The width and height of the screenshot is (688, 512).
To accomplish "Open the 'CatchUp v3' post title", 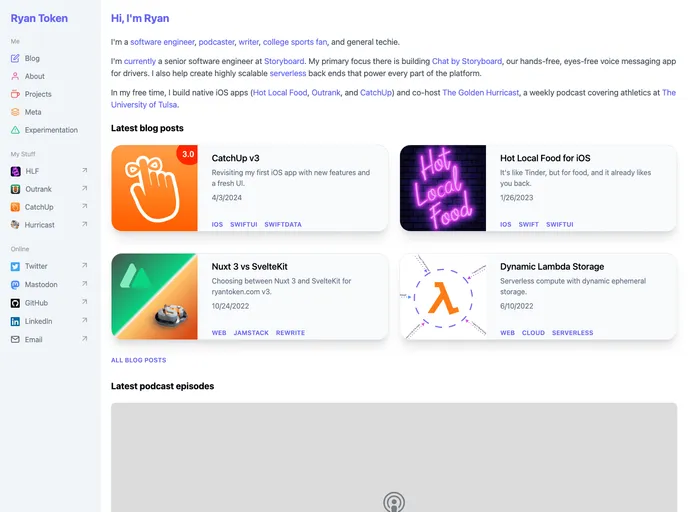I will (x=236, y=158).
